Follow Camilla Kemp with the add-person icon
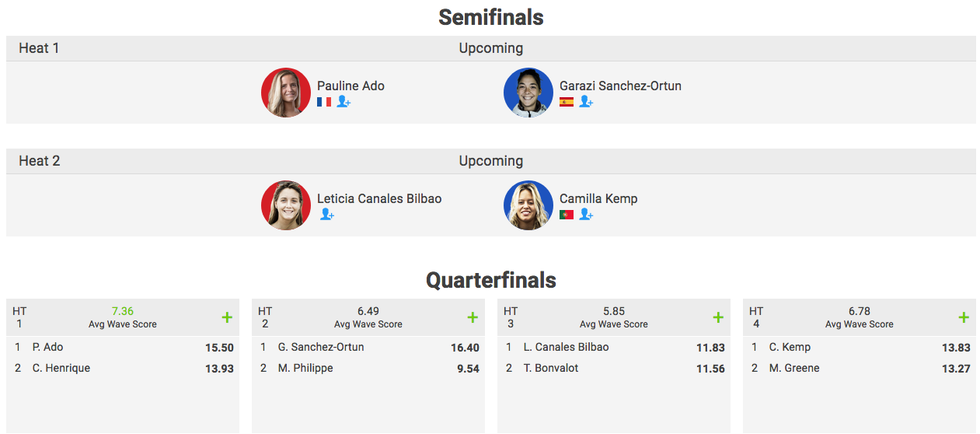 click(x=586, y=215)
